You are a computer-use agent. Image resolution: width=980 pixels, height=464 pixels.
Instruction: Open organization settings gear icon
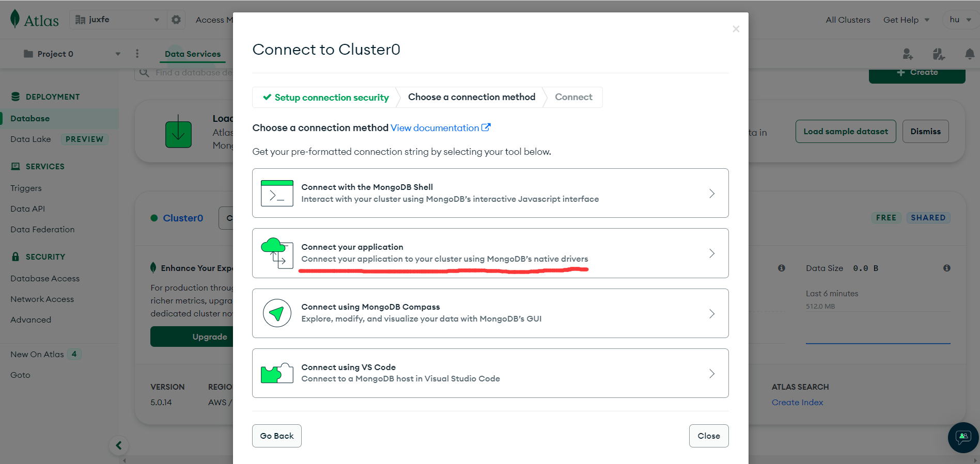tap(176, 20)
